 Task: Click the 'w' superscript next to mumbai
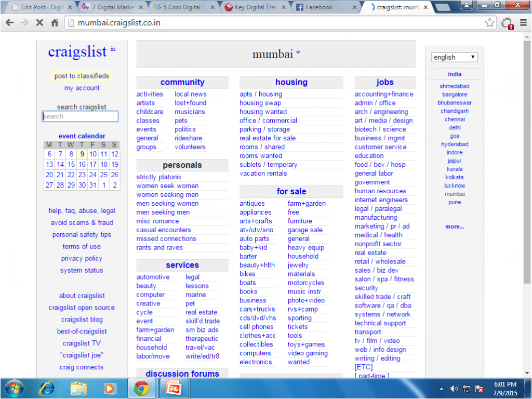298,52
